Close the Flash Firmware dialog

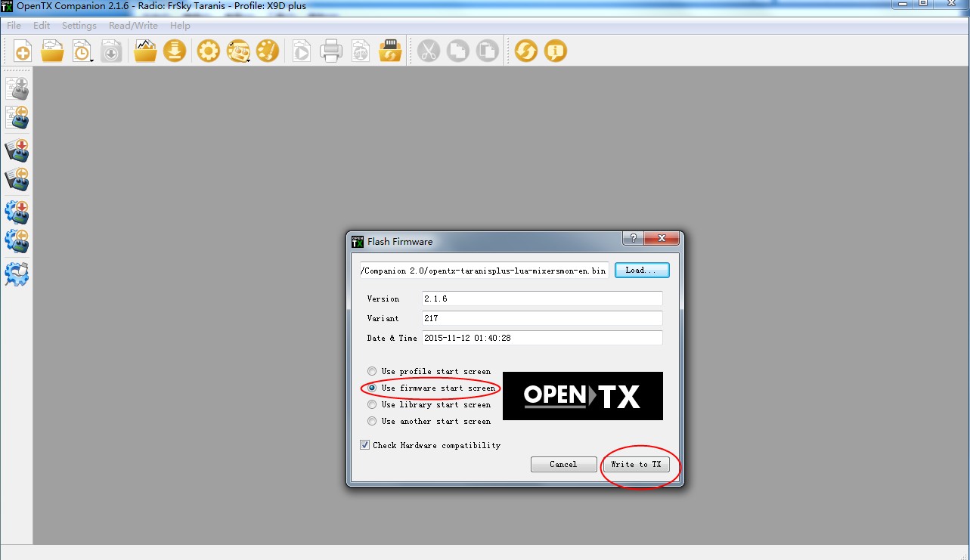(662, 238)
